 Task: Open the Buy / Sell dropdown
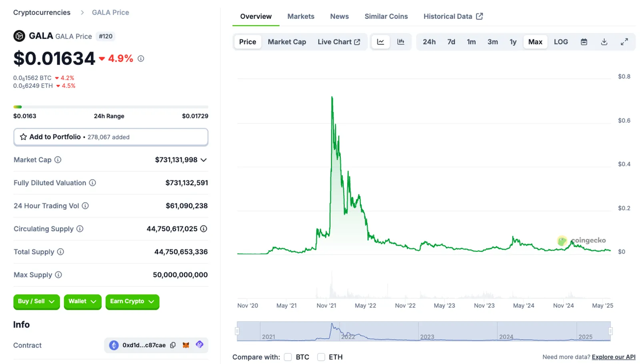pos(36,302)
